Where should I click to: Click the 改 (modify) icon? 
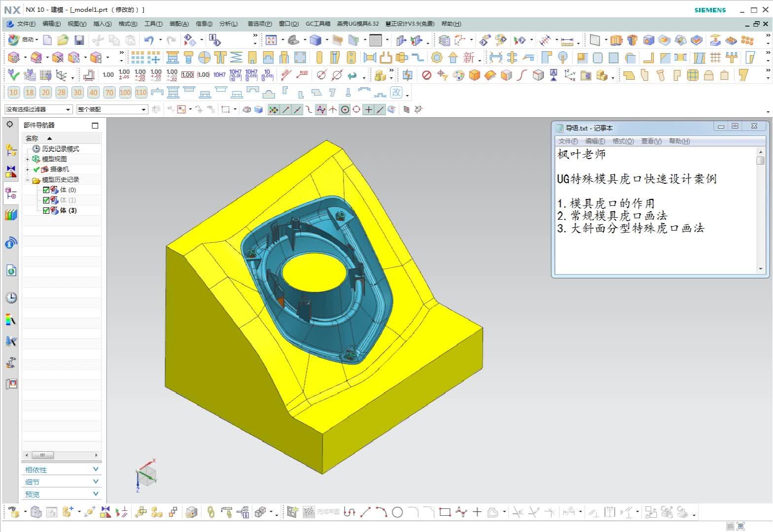pyautogui.click(x=396, y=92)
